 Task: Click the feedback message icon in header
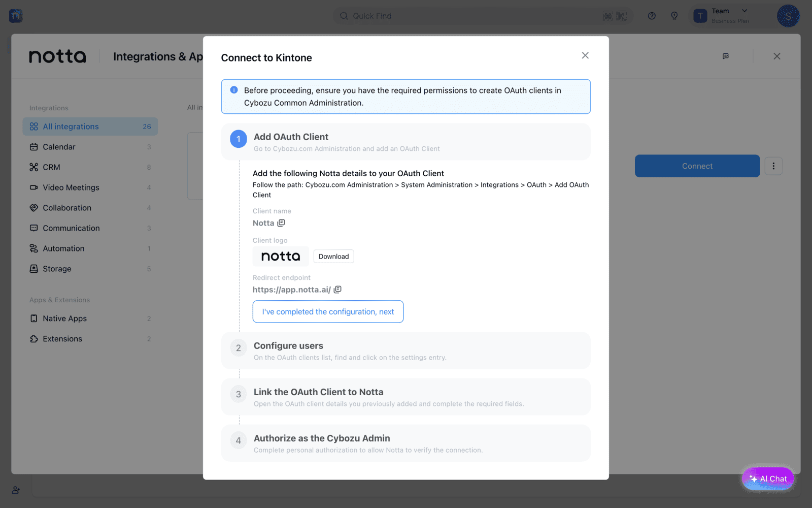726,56
